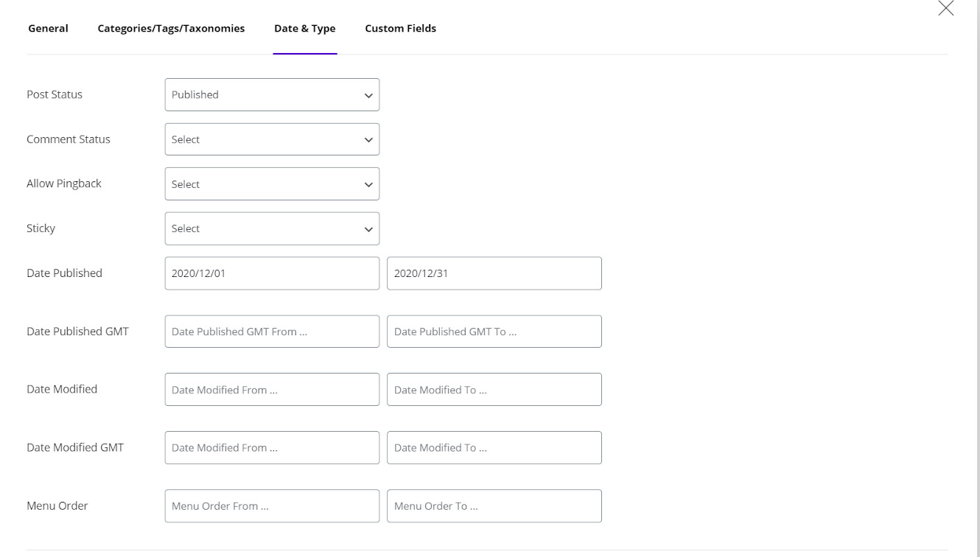Focus Date Modified GMT From field
The image size is (980, 557).
[272, 448]
